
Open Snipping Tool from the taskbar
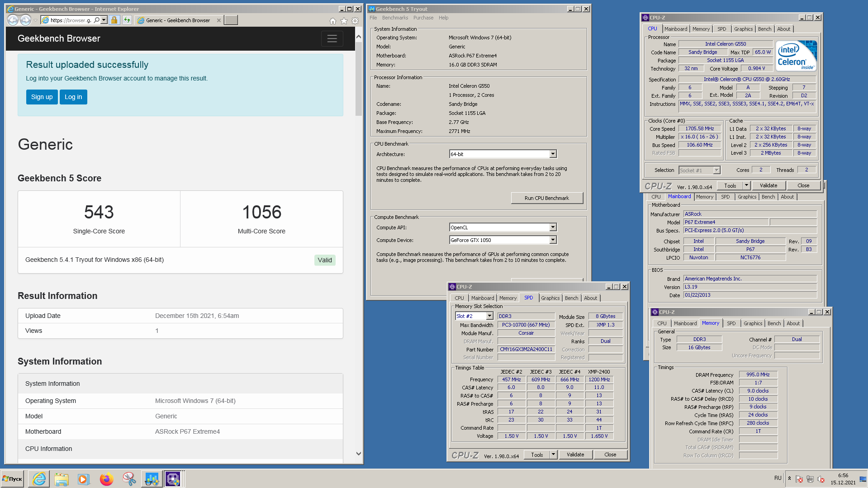click(129, 479)
